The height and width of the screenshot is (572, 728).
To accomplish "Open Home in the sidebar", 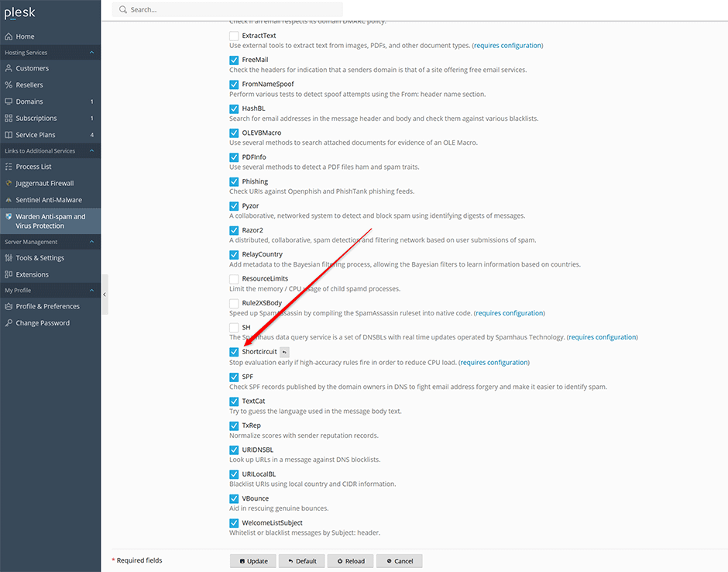I will [x=50, y=36].
